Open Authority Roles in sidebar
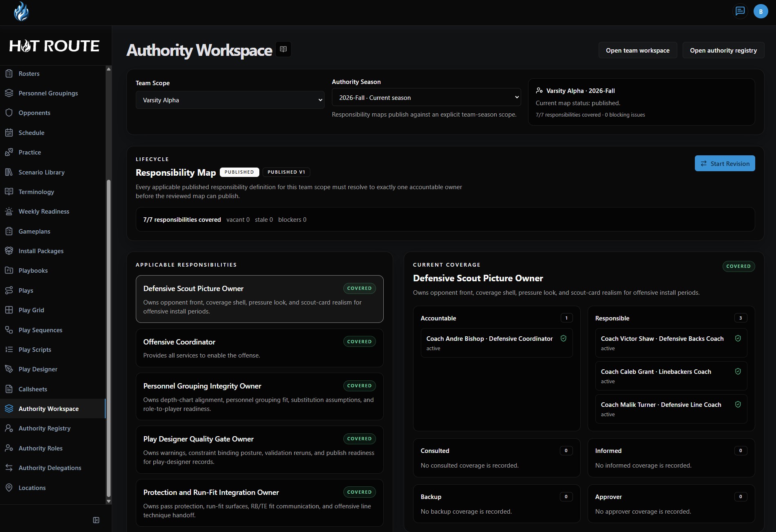The image size is (776, 532). (53, 448)
